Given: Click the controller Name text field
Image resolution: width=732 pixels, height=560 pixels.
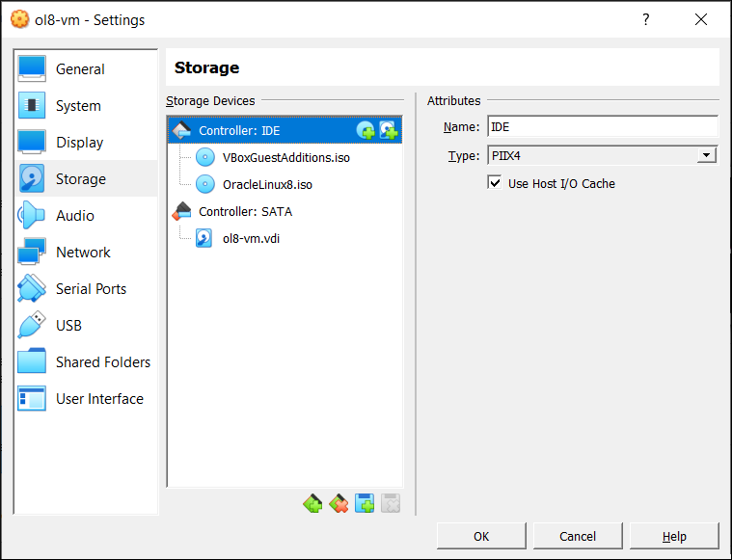Looking at the screenshot, I should point(602,127).
